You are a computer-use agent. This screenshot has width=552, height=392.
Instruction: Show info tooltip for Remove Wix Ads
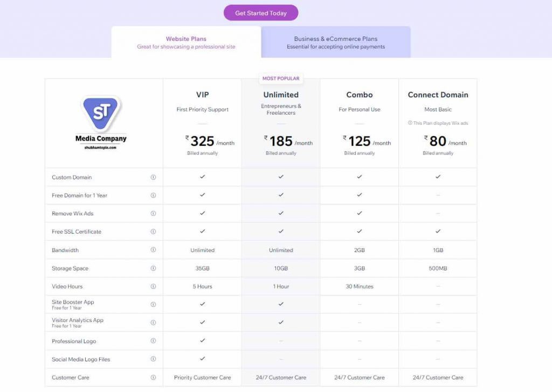coord(153,213)
